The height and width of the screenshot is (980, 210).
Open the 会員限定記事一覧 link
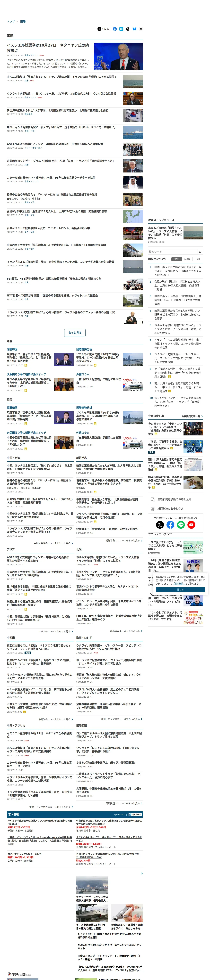tap(192, 416)
